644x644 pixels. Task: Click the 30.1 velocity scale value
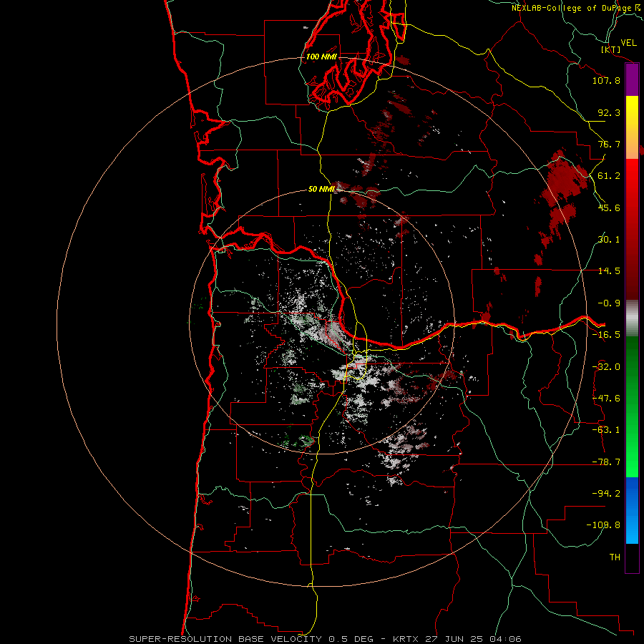click(609, 240)
